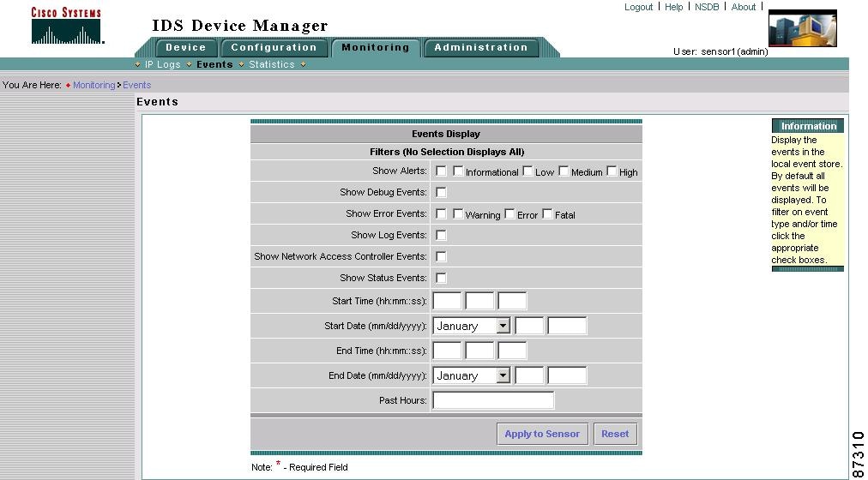The width and height of the screenshot is (868, 480).
Task: Click the 'User: sensor1 (admin)' text
Action: point(720,52)
